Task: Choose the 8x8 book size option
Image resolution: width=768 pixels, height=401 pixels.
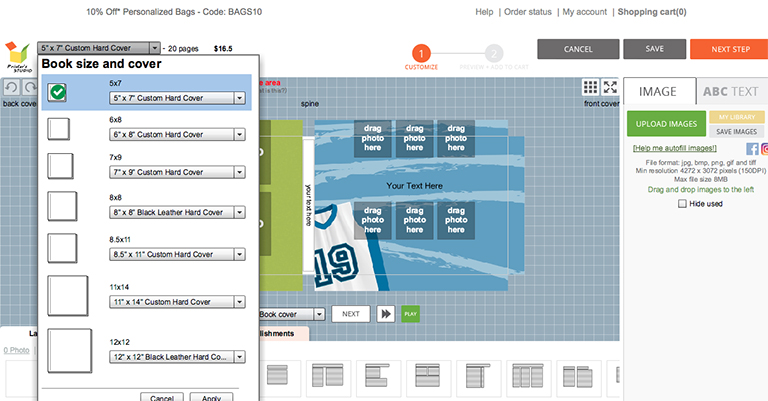Action: [x=62, y=205]
